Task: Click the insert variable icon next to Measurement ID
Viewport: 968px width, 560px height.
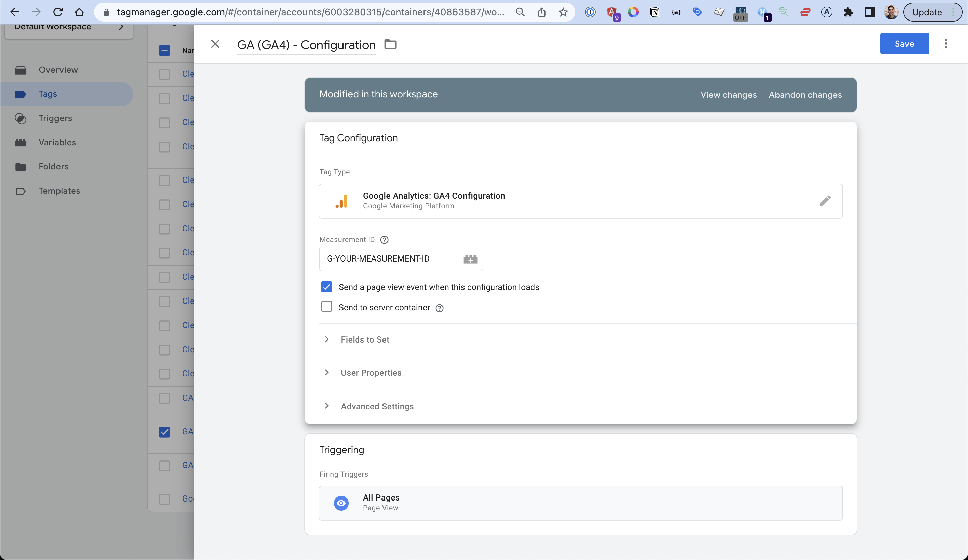Action: [x=470, y=259]
